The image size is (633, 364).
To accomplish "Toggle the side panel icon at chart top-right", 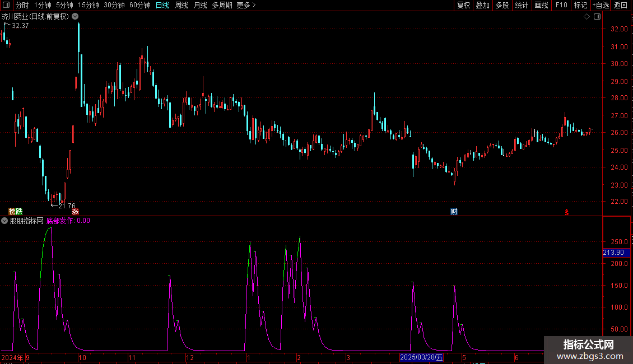I will click(597, 17).
